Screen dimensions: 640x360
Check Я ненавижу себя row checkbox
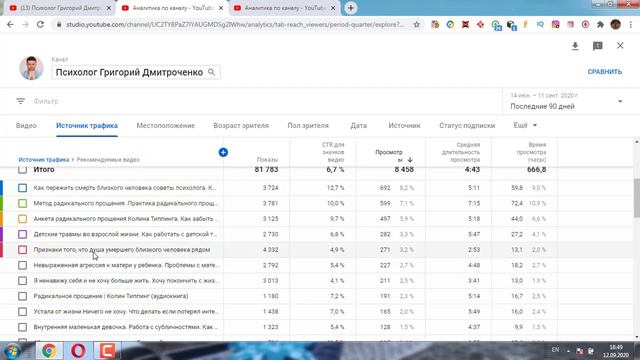(22, 281)
